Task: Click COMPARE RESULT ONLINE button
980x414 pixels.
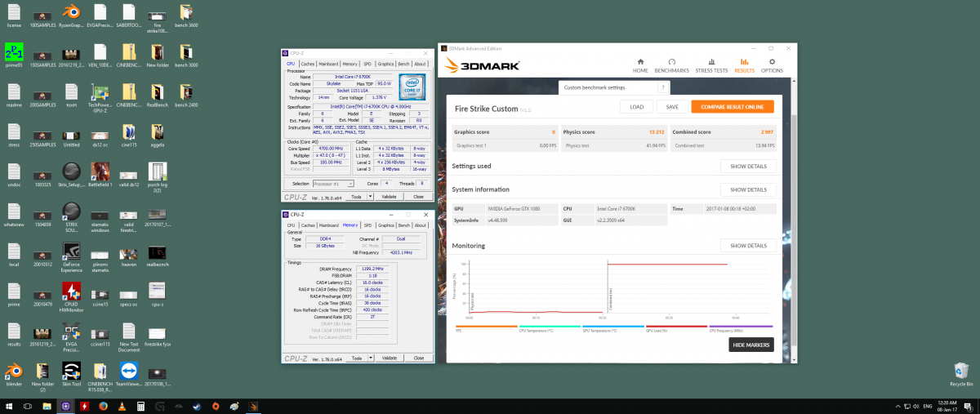Action: [x=733, y=107]
